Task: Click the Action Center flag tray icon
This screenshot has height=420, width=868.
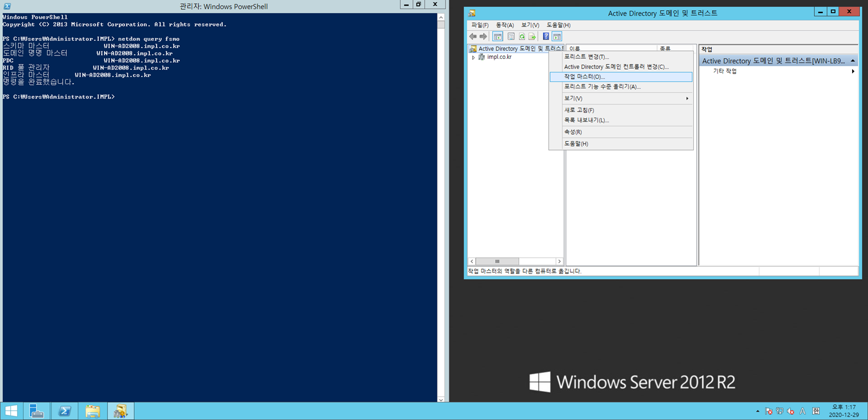Action: coord(768,412)
